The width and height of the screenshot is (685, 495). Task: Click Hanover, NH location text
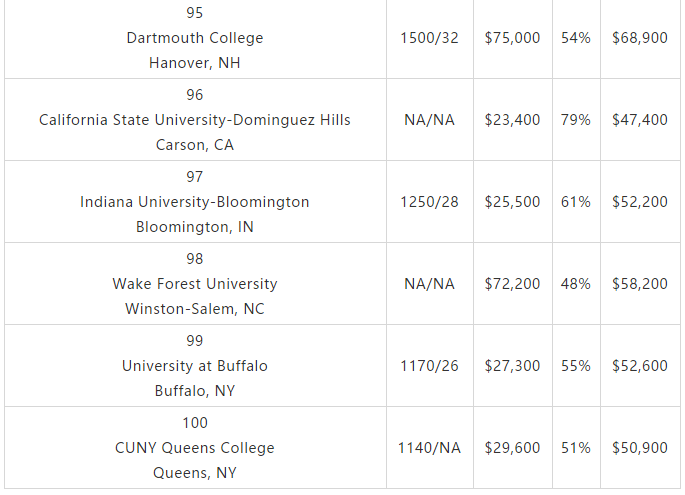coord(195,63)
